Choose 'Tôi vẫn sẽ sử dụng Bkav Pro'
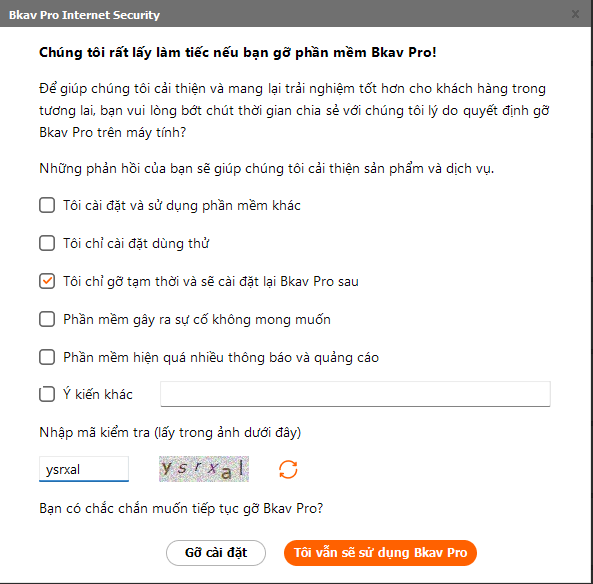Image resolution: width=593 pixels, height=584 pixels. [x=380, y=553]
